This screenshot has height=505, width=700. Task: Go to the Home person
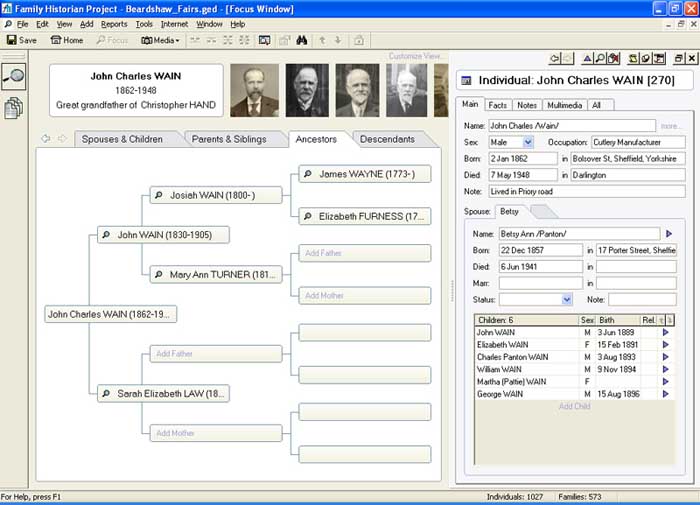pyautogui.click(x=67, y=41)
